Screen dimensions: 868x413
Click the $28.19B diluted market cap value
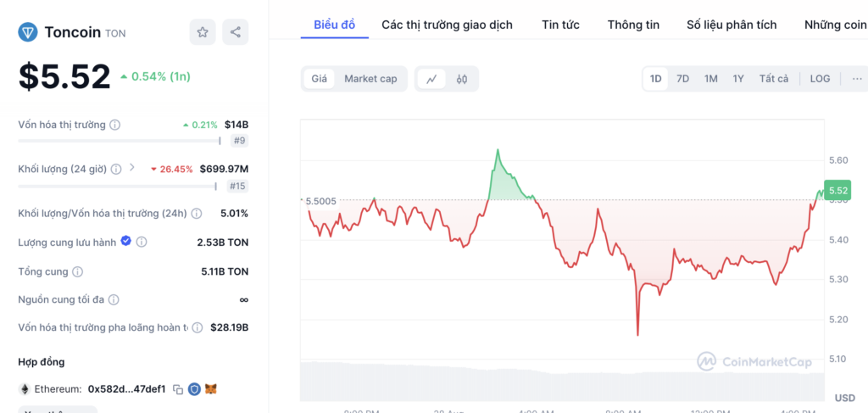pyautogui.click(x=229, y=327)
